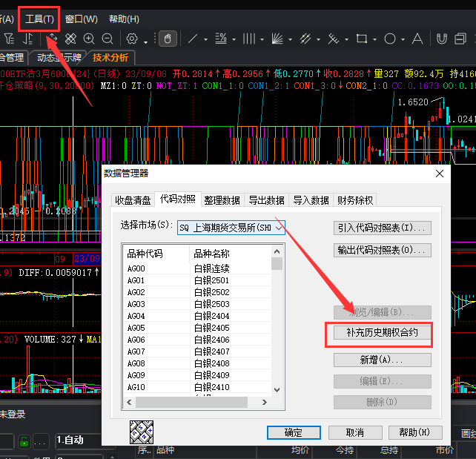Select the parallel channel lines tool
476x459 pixels.
click(x=305, y=39)
